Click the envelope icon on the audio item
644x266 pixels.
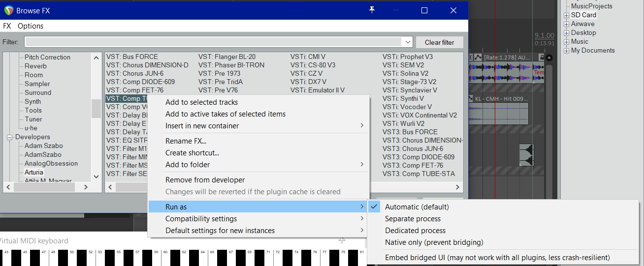(477, 58)
